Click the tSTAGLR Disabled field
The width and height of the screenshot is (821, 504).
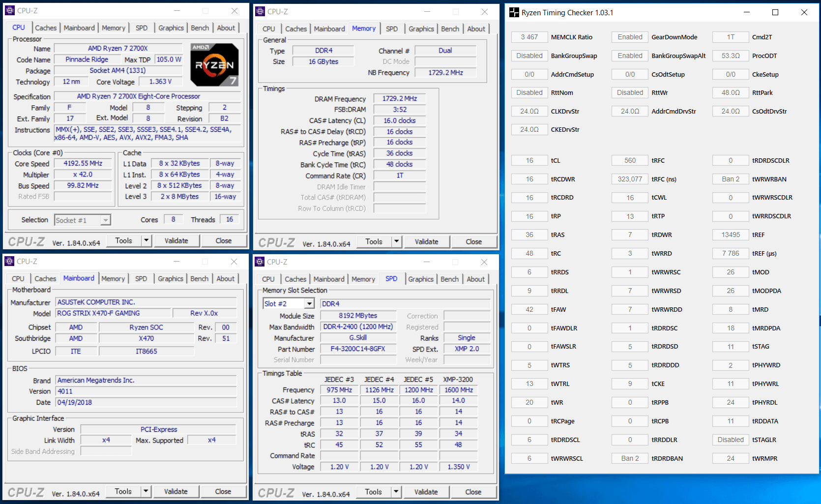click(x=731, y=440)
